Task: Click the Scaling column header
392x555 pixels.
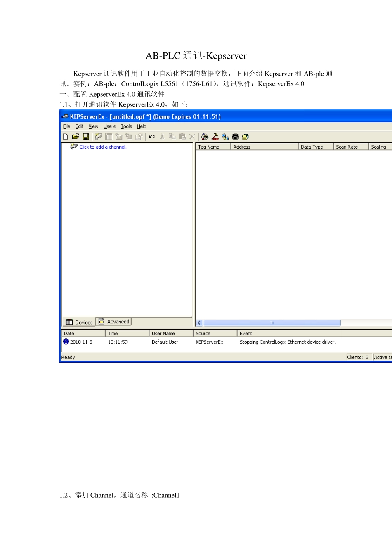Action: click(380, 147)
